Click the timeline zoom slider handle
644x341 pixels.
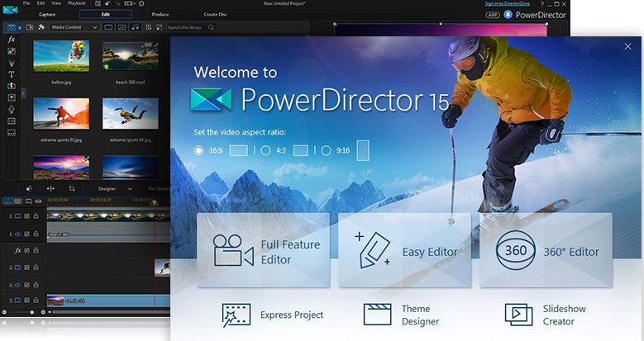[32, 312]
